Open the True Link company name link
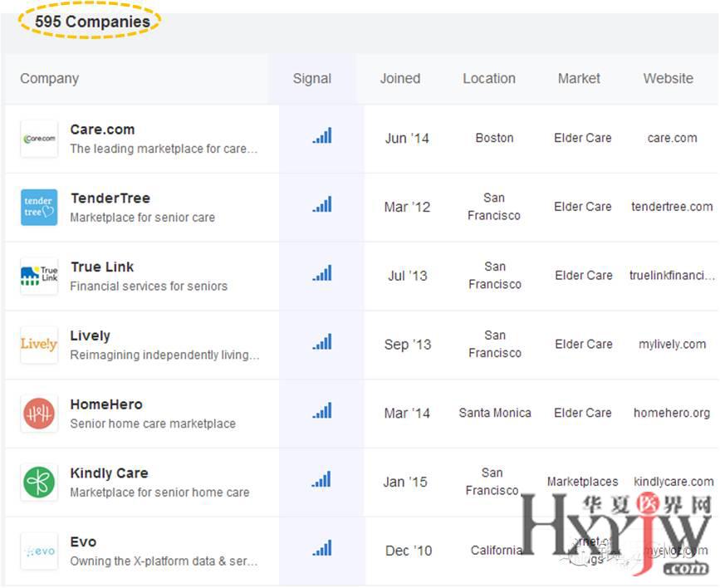Screen dimensions: 720x588 [102, 267]
